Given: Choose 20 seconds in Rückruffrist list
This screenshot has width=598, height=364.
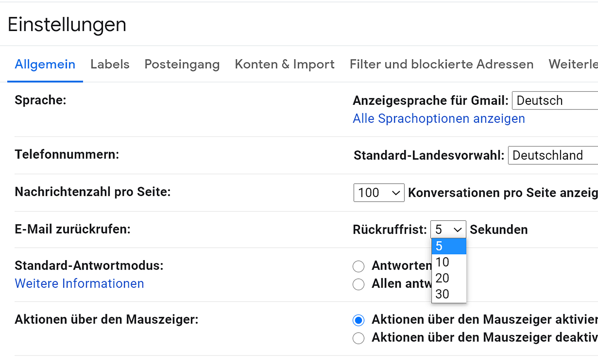Looking at the screenshot, I should pyautogui.click(x=448, y=278).
